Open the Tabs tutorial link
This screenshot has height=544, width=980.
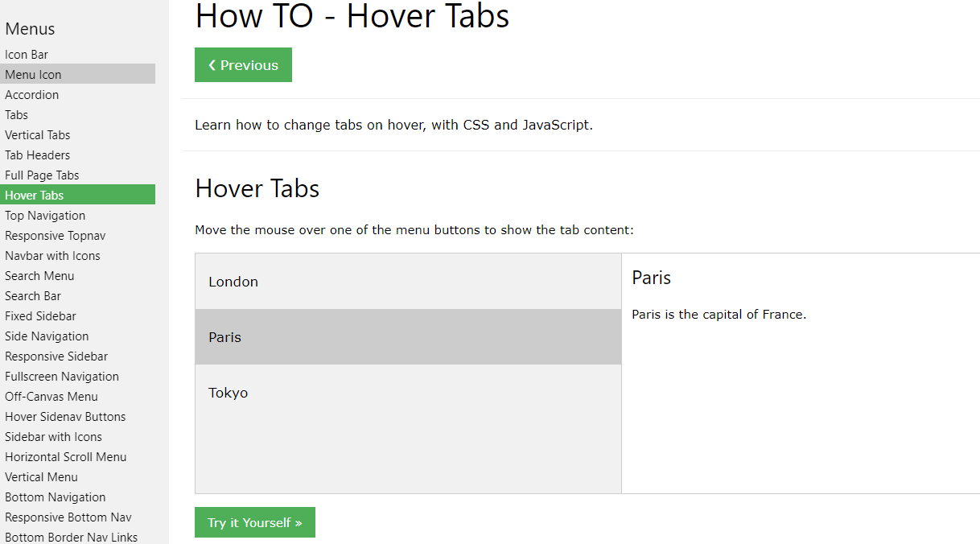click(16, 114)
